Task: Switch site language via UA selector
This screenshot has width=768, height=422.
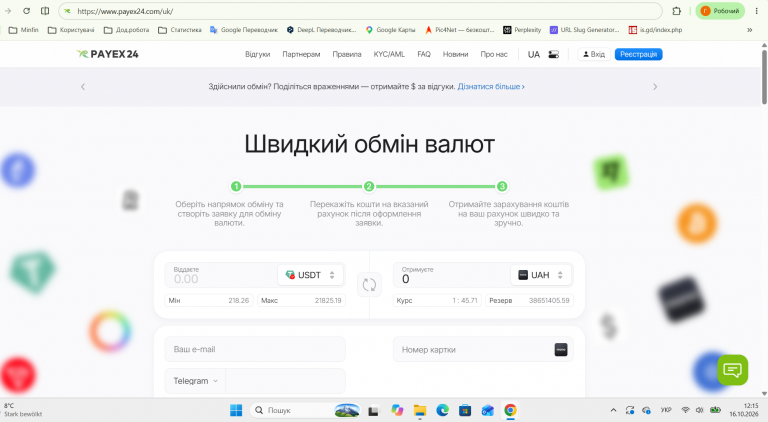Action: [534, 54]
